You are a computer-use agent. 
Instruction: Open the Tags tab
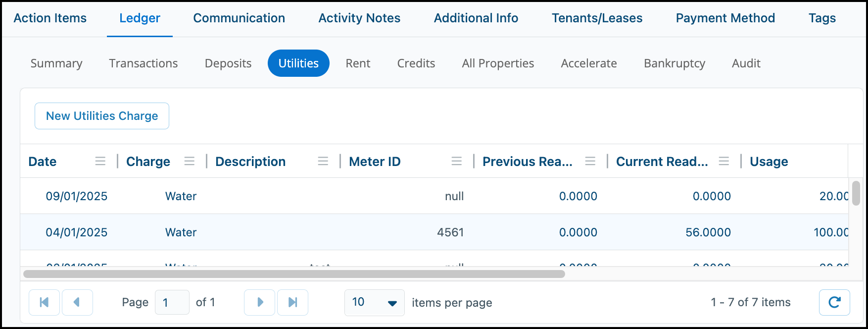(822, 18)
